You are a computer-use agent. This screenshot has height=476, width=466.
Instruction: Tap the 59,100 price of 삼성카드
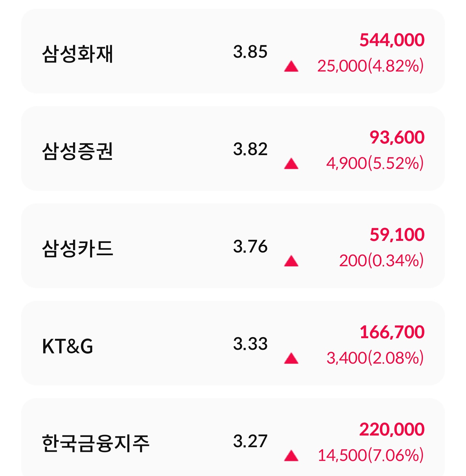397,235
